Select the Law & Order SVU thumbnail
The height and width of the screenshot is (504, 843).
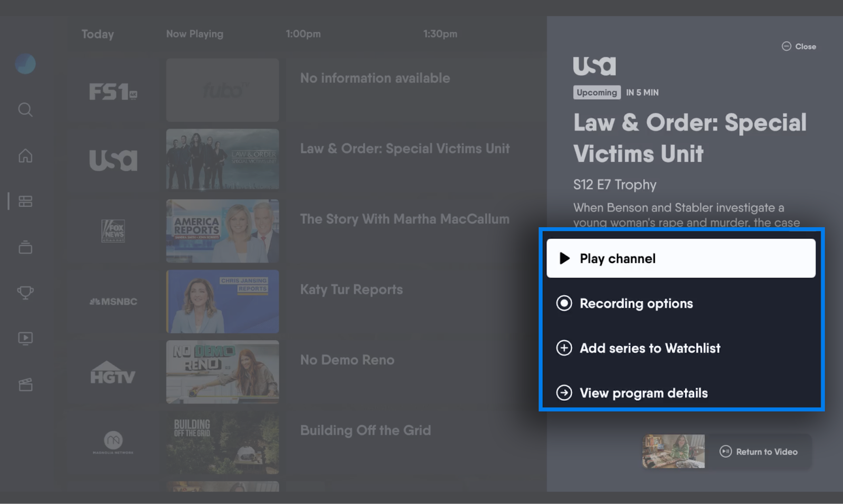222,159
